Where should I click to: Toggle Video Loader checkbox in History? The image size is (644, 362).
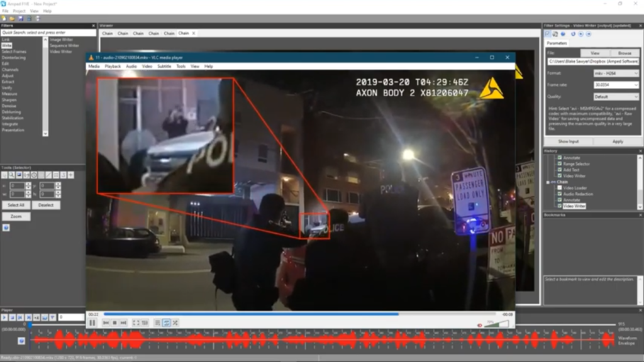coord(559,188)
